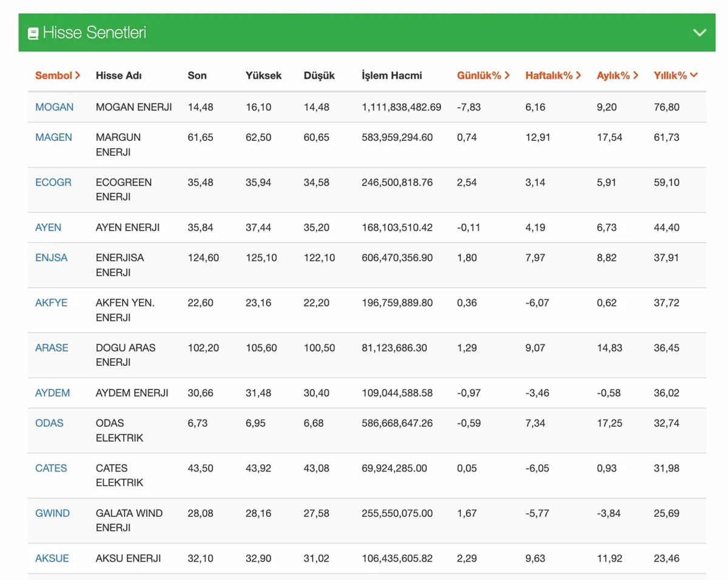
Task: Click ARASE high price 105,60
Action: (x=261, y=348)
